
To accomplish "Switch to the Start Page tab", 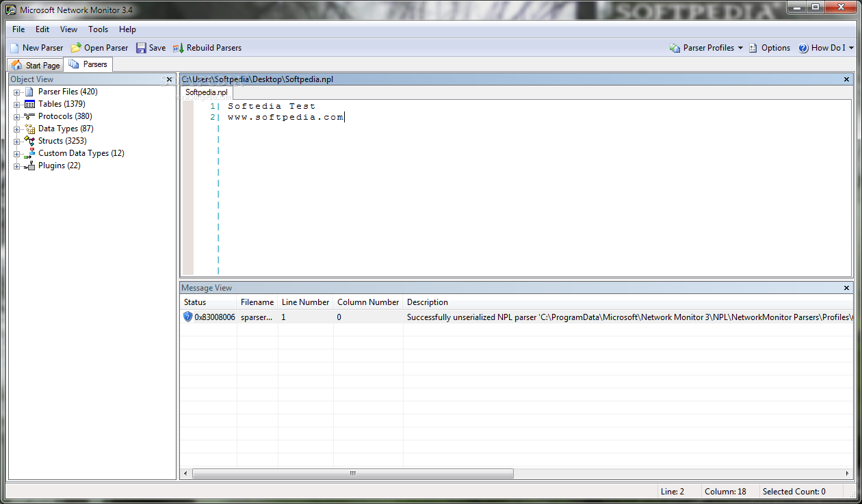I will click(x=36, y=65).
